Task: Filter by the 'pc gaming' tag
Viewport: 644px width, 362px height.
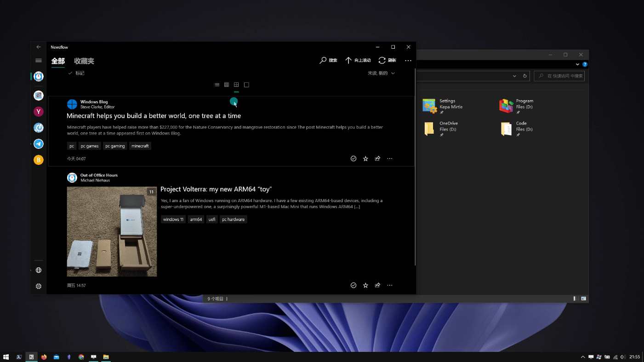Action: pos(115,146)
